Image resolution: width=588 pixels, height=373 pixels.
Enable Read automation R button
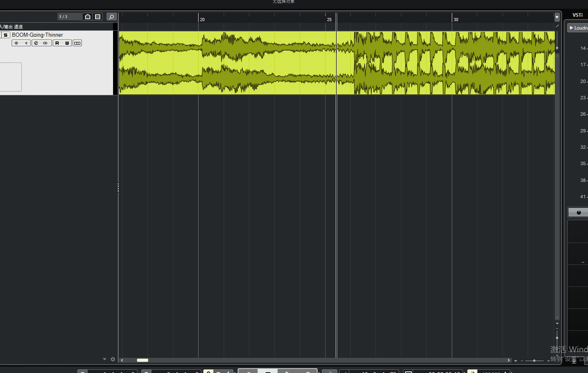pos(57,43)
